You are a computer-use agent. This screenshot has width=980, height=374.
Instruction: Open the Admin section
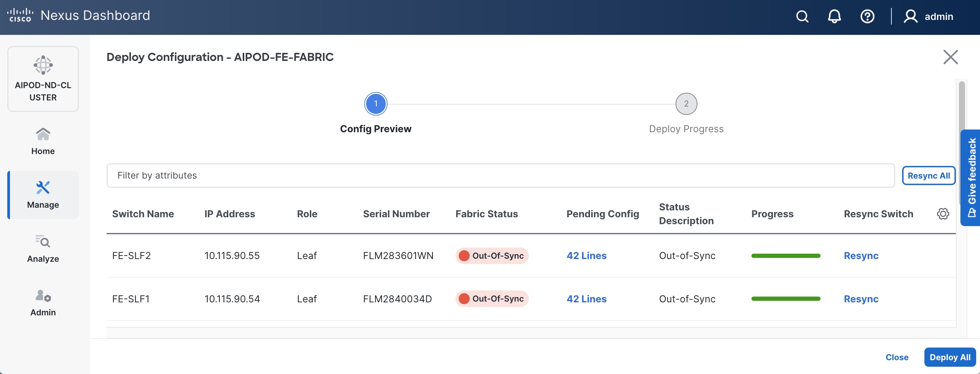point(43,303)
